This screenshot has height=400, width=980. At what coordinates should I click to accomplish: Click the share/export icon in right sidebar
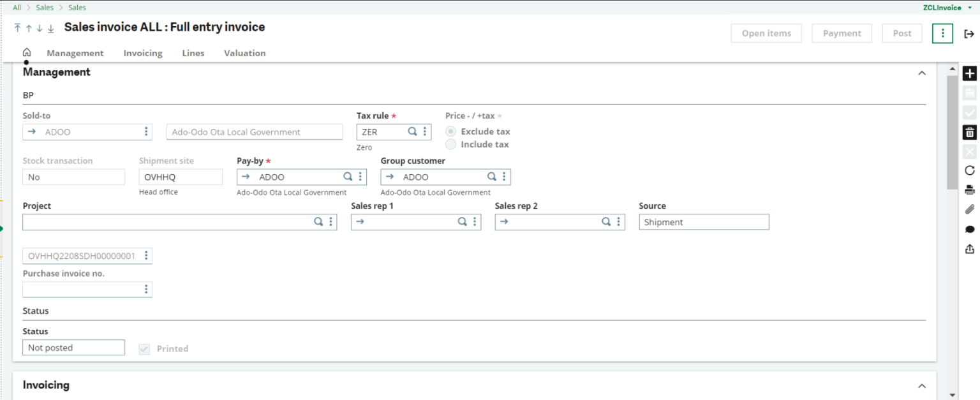pyautogui.click(x=969, y=248)
